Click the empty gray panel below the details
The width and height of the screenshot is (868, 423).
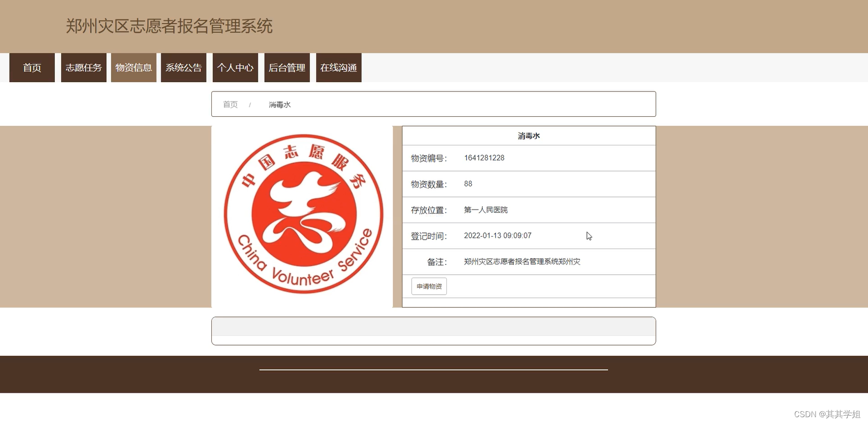pos(434,331)
